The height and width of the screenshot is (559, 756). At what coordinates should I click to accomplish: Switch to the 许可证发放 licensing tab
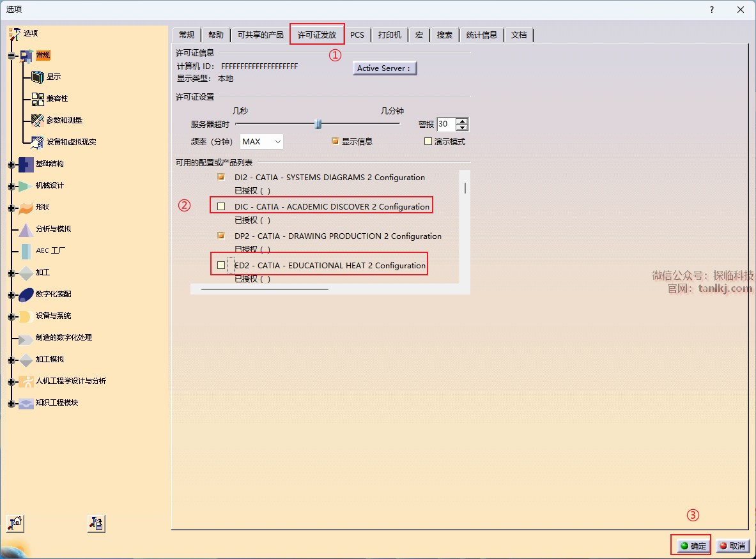pyautogui.click(x=317, y=34)
